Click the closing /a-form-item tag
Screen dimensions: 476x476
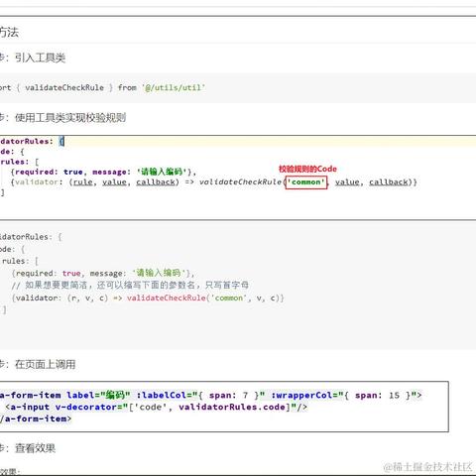point(36,418)
